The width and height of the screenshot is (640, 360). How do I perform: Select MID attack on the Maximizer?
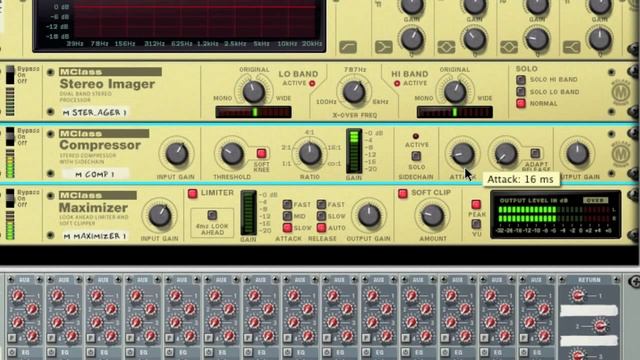point(287,216)
